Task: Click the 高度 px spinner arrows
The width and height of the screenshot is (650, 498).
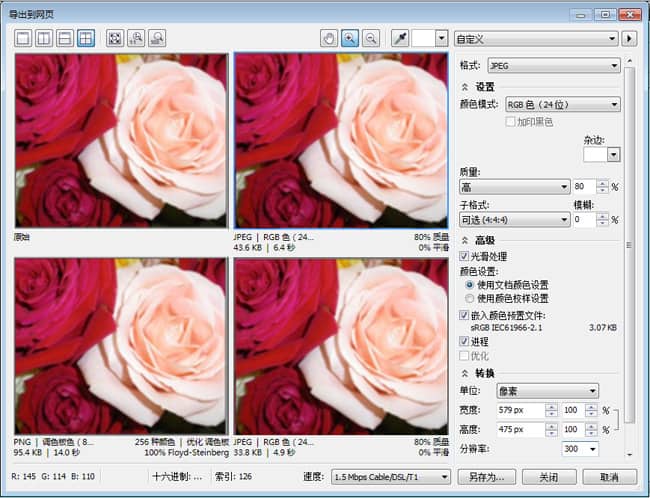Action: (551, 430)
